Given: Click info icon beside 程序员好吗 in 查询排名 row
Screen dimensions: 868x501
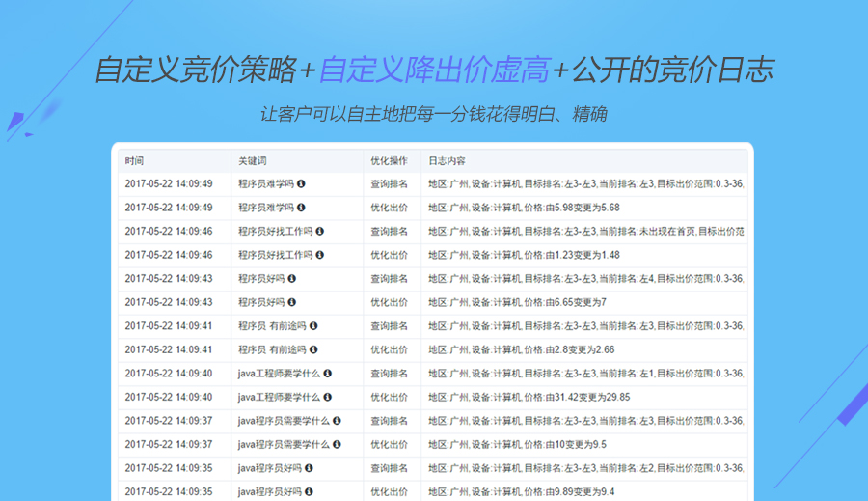Looking at the screenshot, I should pos(291,278).
